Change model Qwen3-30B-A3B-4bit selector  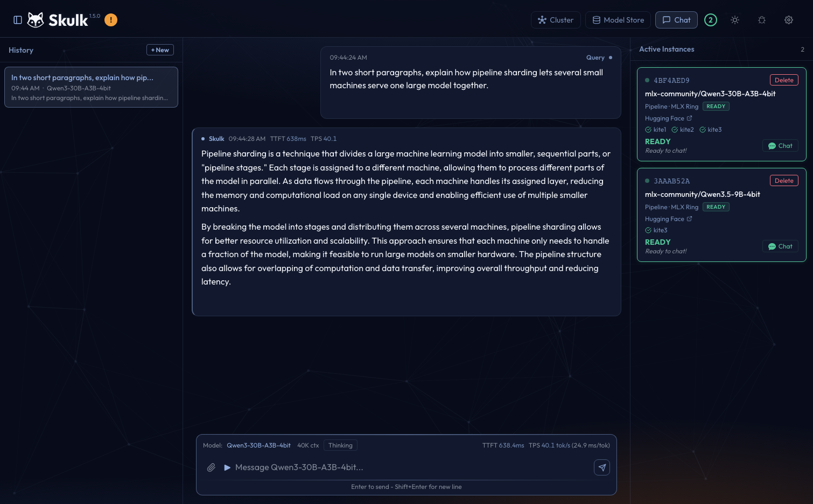(x=258, y=445)
